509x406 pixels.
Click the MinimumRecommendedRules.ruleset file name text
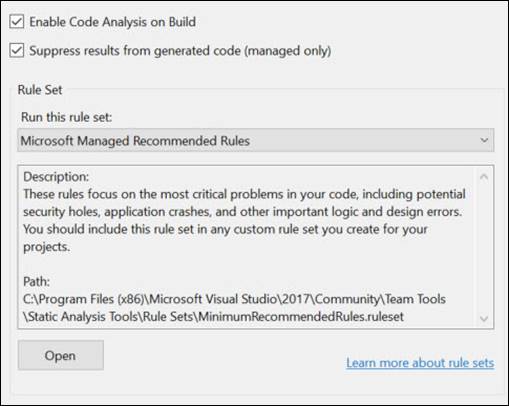pos(301,317)
